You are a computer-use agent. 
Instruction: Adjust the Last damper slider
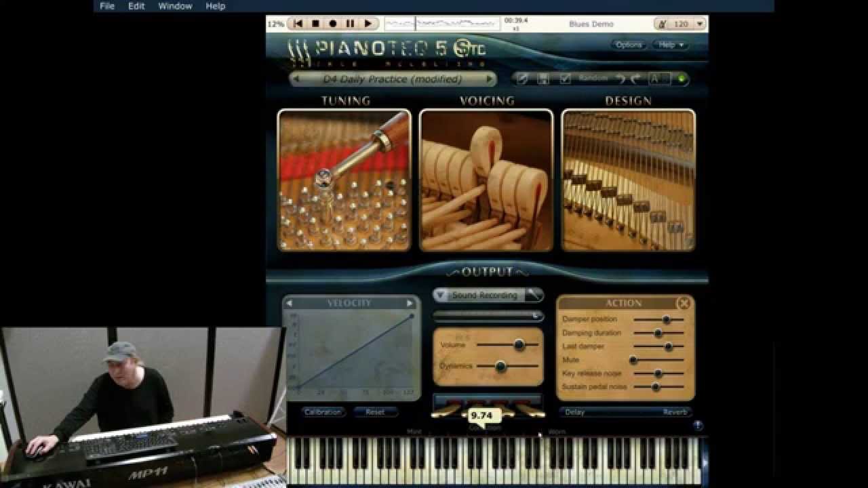(x=669, y=346)
